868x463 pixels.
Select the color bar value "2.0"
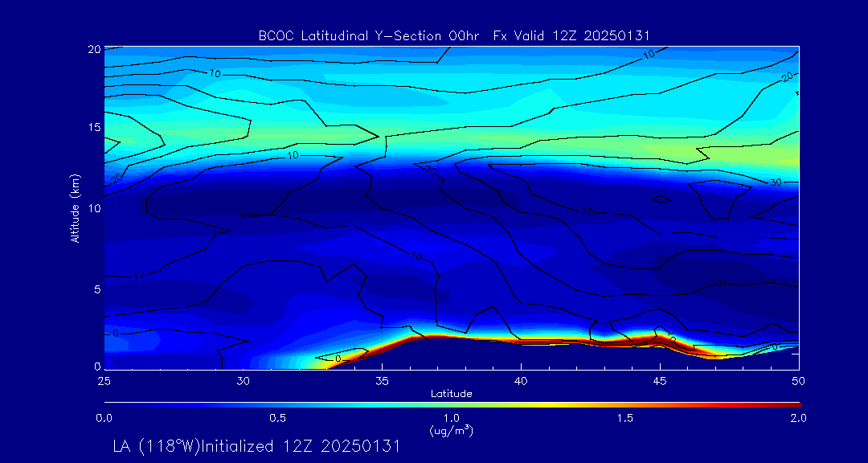pos(798,418)
